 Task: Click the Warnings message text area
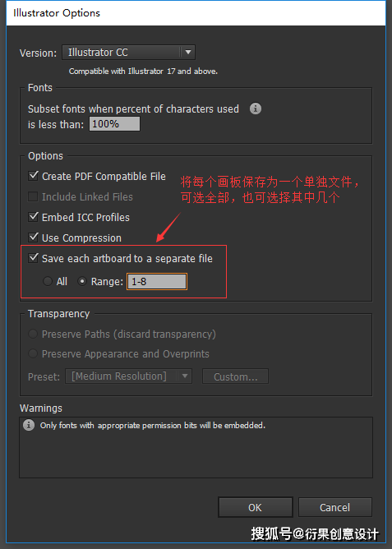(x=196, y=447)
